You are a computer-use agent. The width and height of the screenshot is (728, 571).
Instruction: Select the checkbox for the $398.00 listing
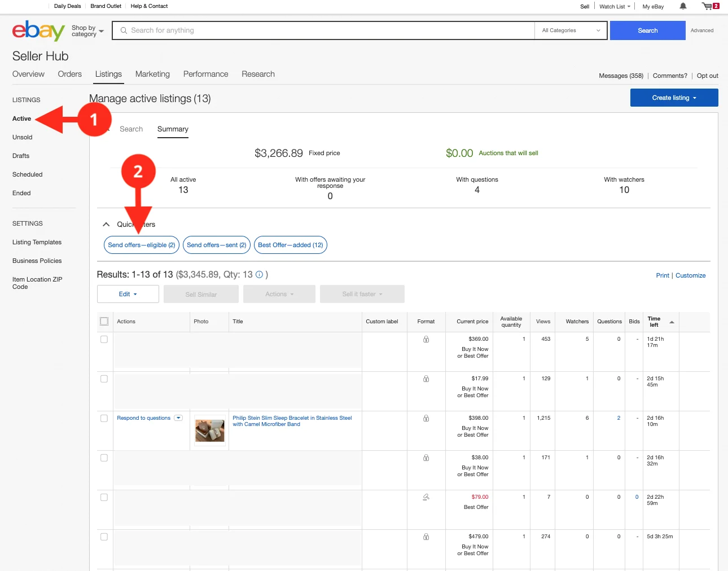coord(104,418)
